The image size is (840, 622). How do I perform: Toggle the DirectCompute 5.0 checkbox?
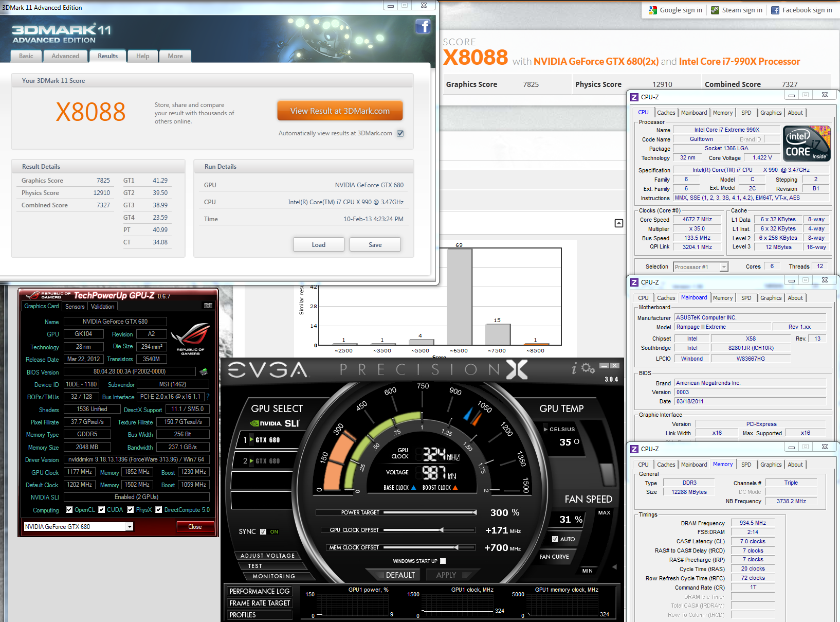coord(159,510)
